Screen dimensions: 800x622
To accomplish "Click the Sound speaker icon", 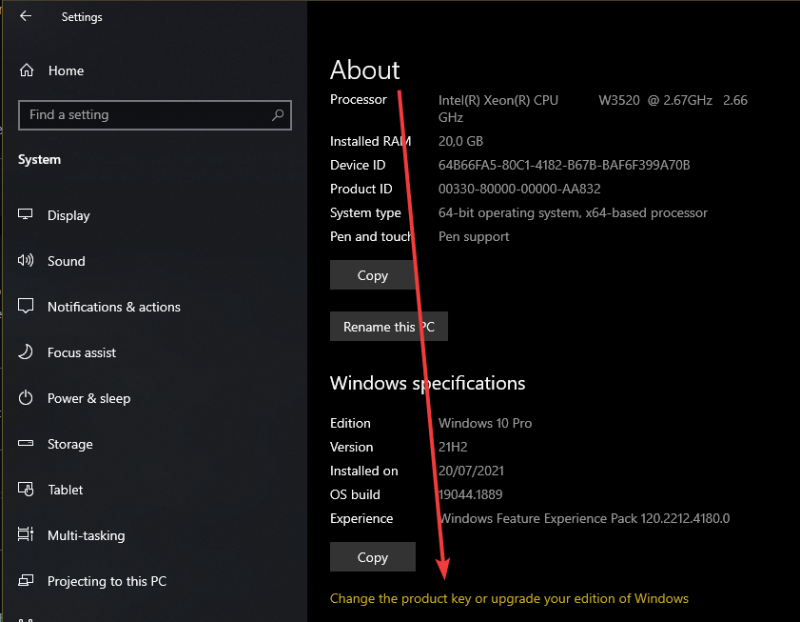I will [x=26, y=260].
